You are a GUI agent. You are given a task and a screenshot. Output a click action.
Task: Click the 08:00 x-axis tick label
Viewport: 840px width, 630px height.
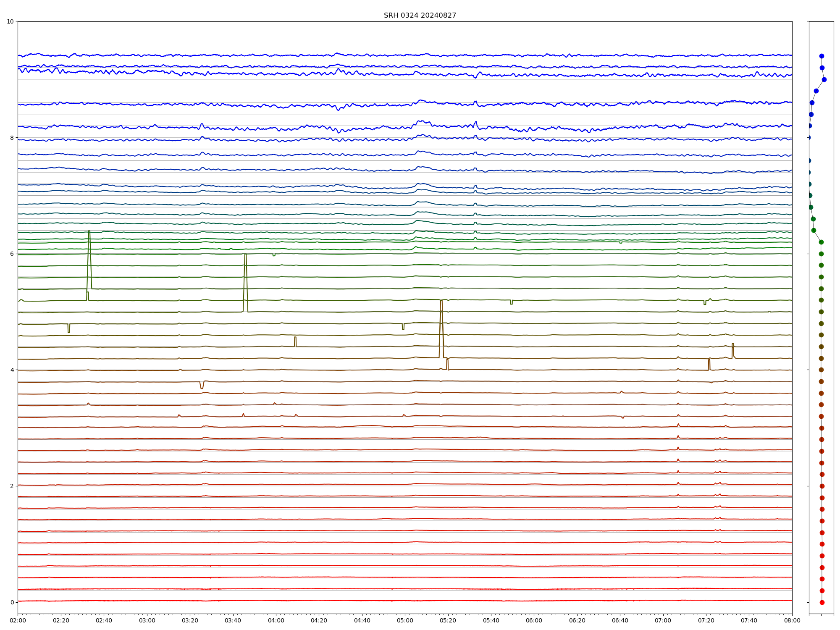792,620
